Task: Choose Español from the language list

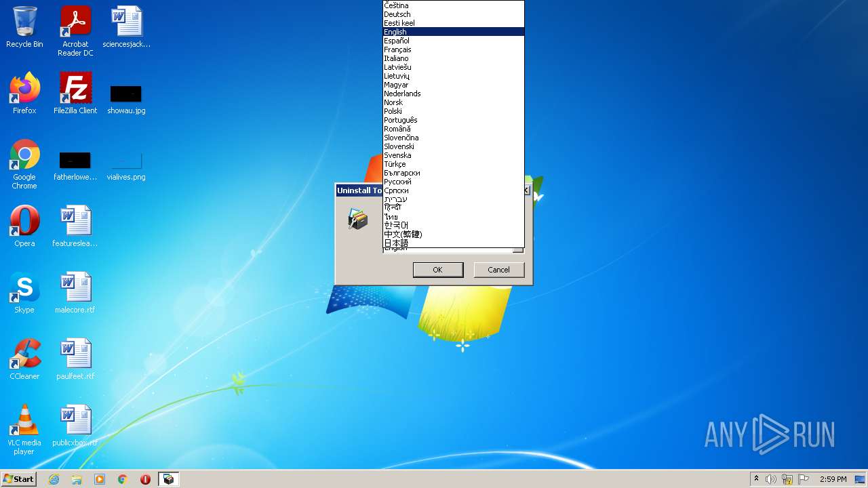Action: [454, 41]
